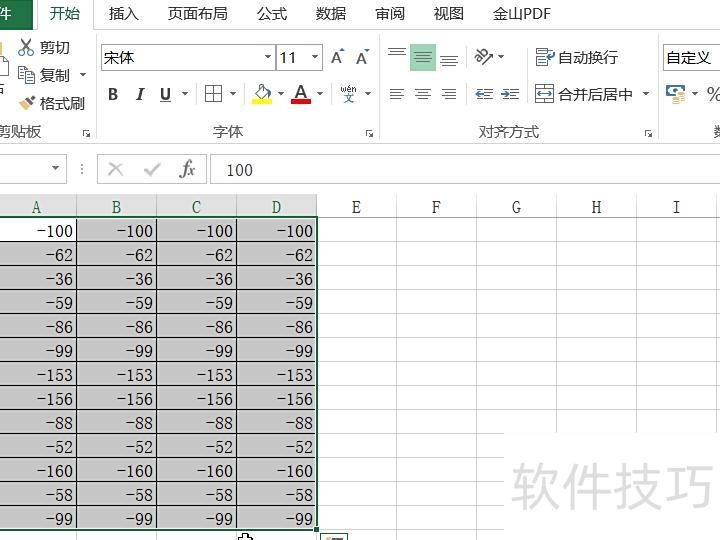Select cell C with -36

pyautogui.click(x=197, y=279)
